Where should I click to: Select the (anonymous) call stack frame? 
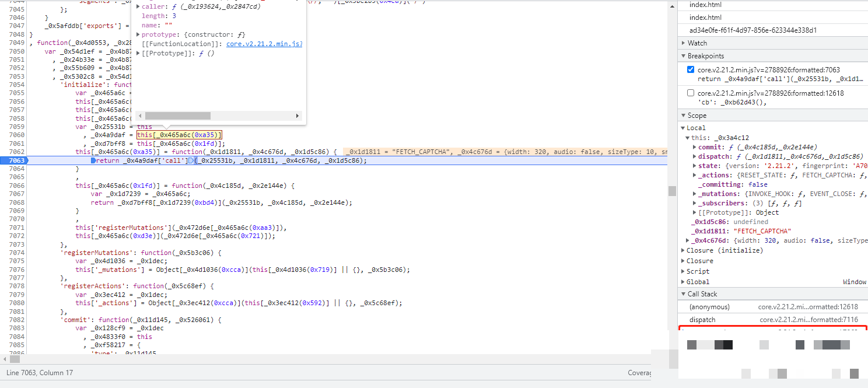click(709, 307)
